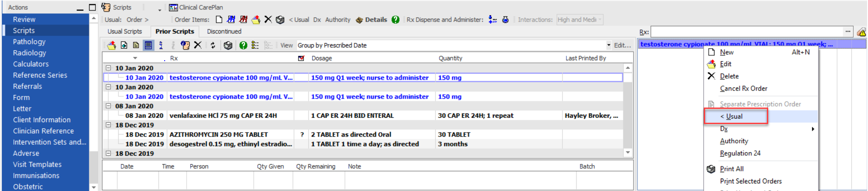
Task: Click the Print cube icon in Order Items
Action: pyautogui.click(x=280, y=20)
